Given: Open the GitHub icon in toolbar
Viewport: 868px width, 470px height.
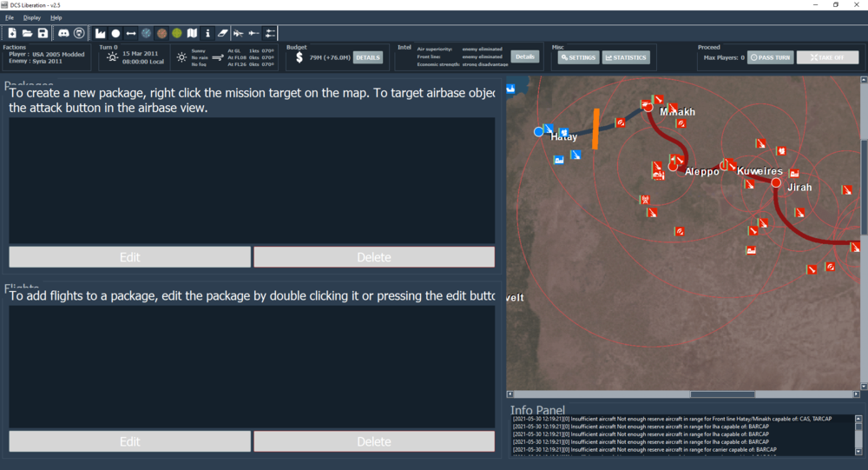Looking at the screenshot, I should 79,33.
